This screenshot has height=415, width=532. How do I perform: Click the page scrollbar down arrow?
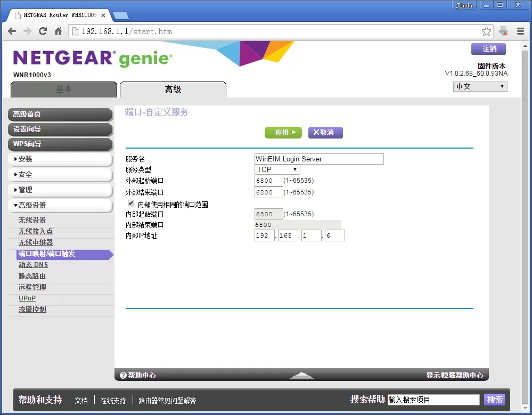tap(525, 408)
